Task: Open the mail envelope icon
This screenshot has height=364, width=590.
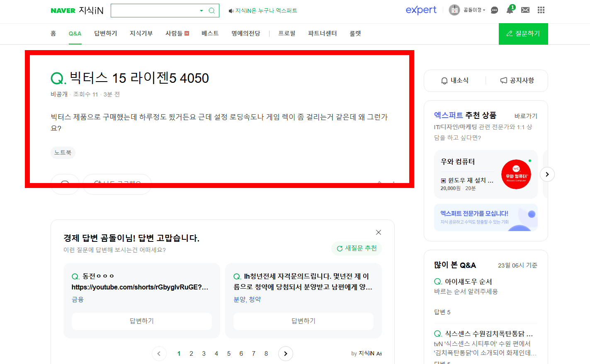Action: [525, 10]
